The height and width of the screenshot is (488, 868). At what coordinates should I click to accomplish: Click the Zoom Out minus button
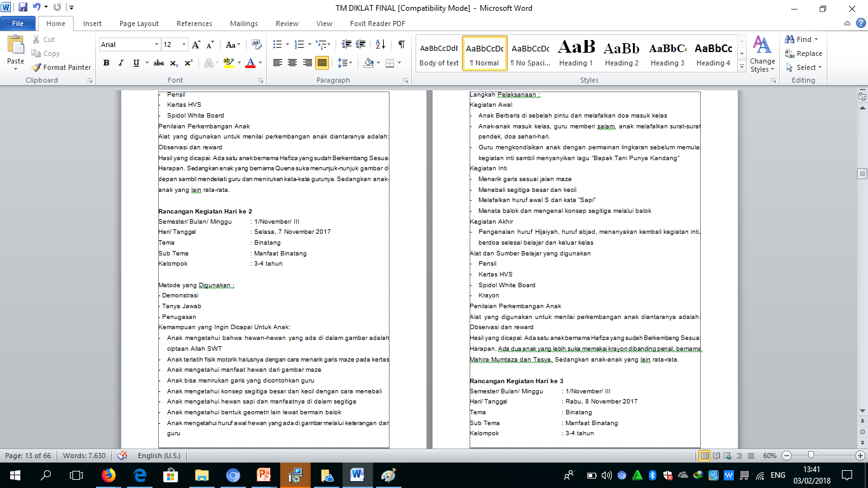click(787, 456)
